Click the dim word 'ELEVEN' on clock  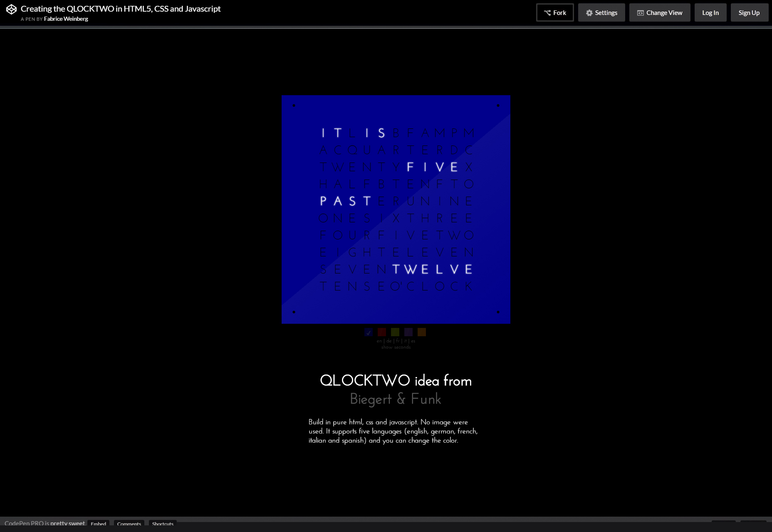pyautogui.click(x=433, y=252)
